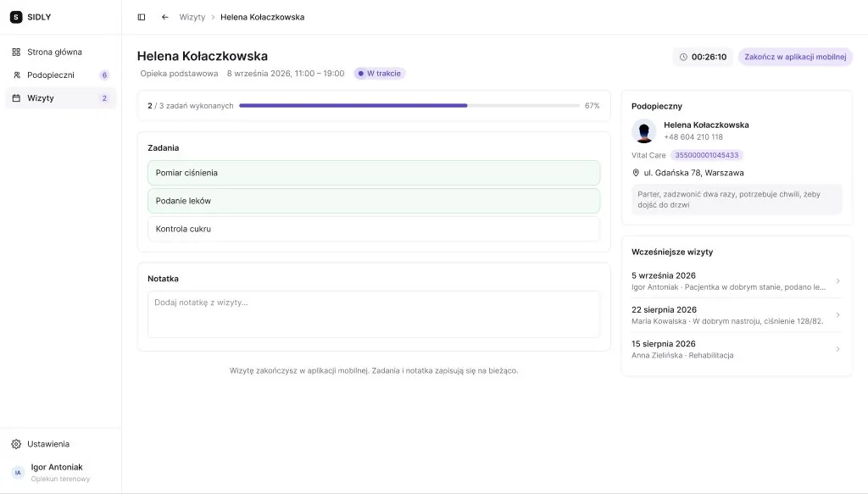Image resolution: width=868 pixels, height=494 pixels.
Task: Click the visit date 8 września 2026
Action: tap(285, 74)
